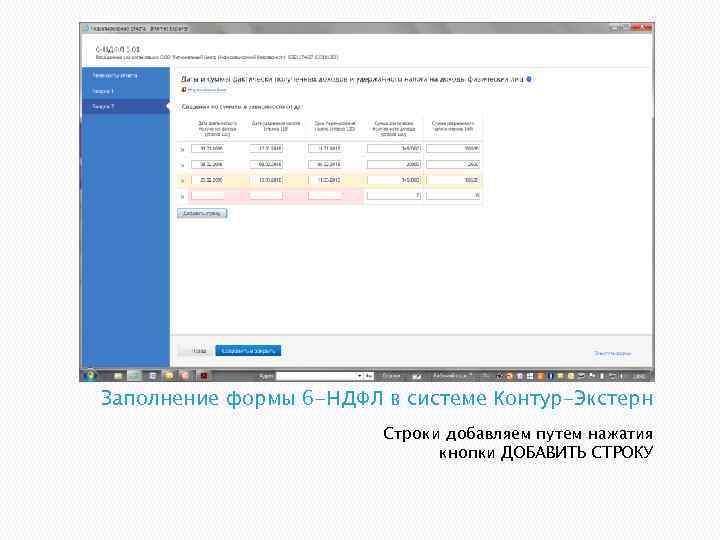Click the income amount field in the yellow row
This screenshot has width=720, height=540.
tap(394, 180)
